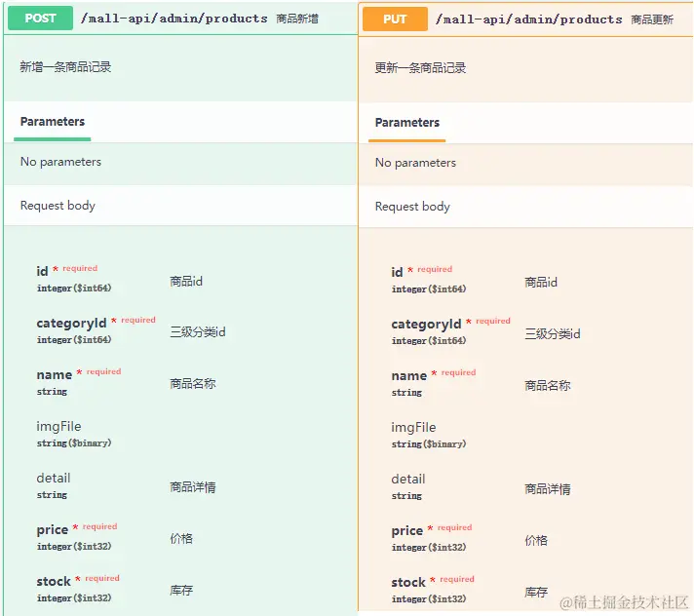The width and height of the screenshot is (694, 616).
Task: Click 'Request body' heading in PUT panel
Action: click(x=412, y=207)
